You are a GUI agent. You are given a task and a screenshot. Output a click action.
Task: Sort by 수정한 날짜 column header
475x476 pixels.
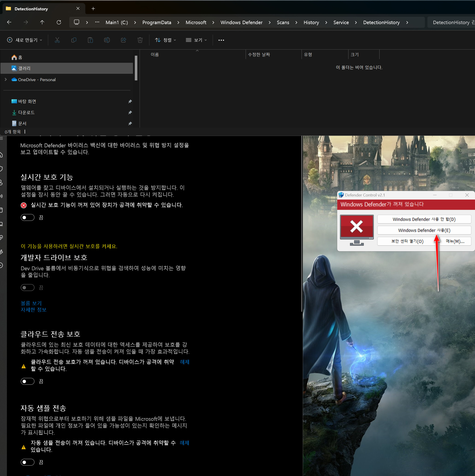click(x=273, y=54)
